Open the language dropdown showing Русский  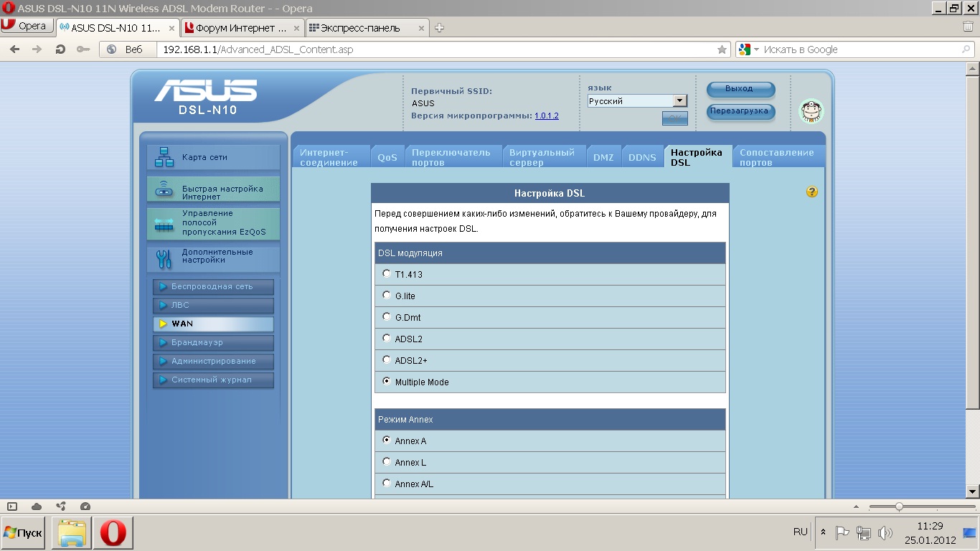[637, 101]
